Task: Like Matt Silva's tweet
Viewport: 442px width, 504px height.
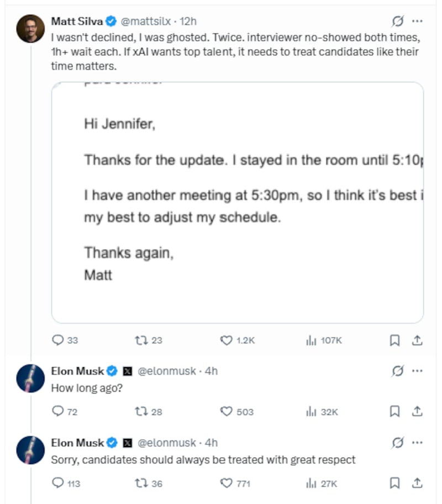Action: pos(227,341)
